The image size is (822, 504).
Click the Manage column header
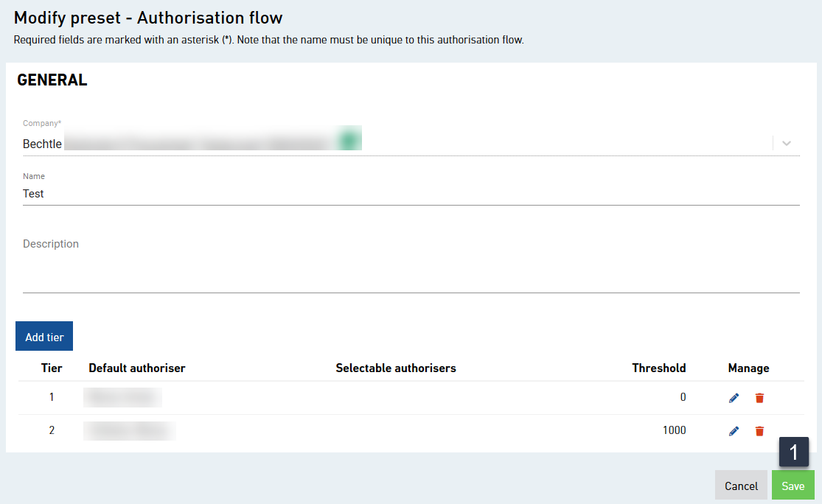(748, 368)
